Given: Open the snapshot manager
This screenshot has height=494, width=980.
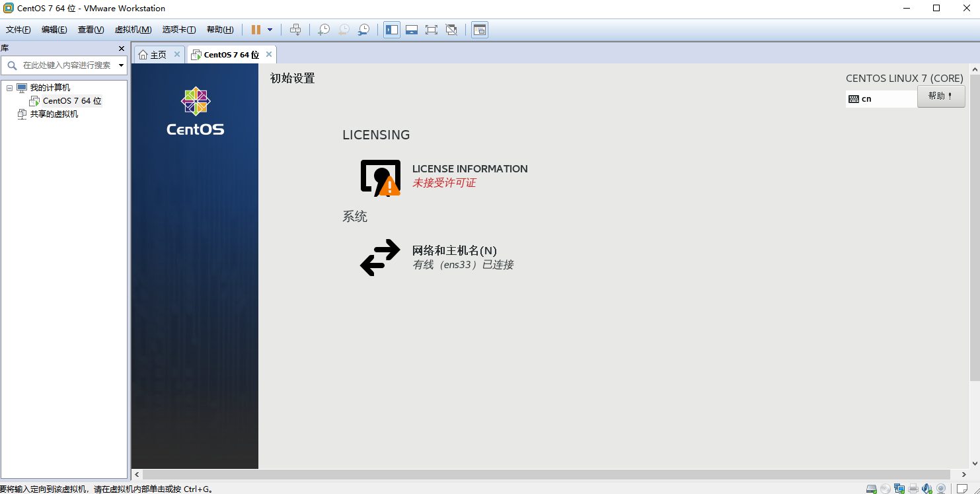Looking at the screenshot, I should tap(363, 29).
